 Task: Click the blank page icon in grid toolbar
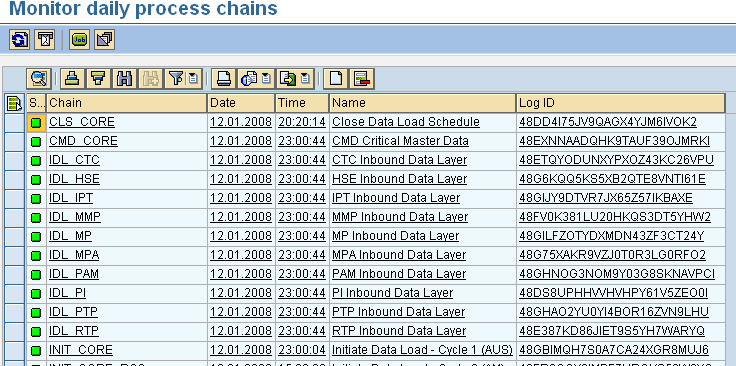336,79
